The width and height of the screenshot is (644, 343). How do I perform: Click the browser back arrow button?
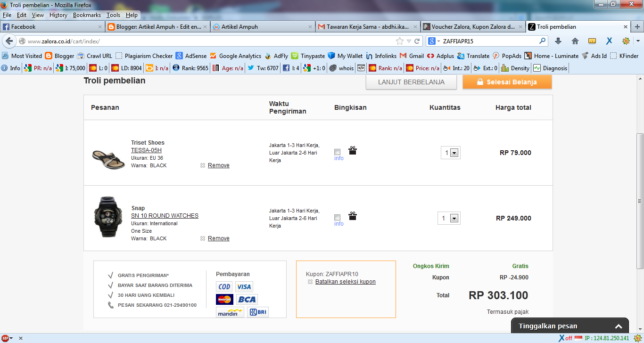(9, 41)
